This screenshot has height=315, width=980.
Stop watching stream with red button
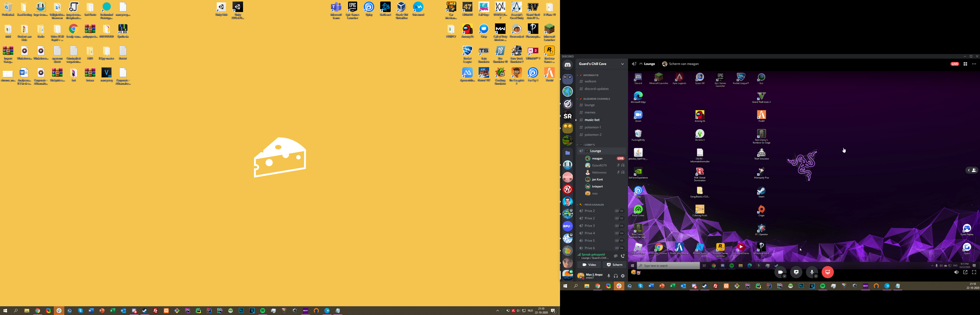[x=828, y=272]
